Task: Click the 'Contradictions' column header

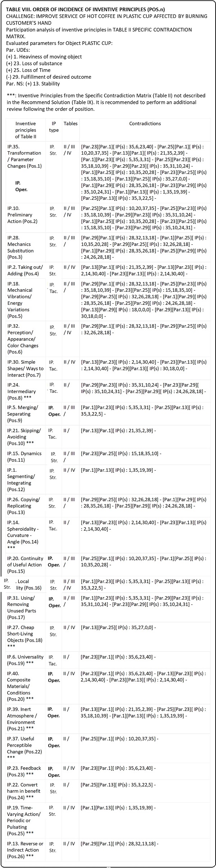Action: [x=145, y=124]
